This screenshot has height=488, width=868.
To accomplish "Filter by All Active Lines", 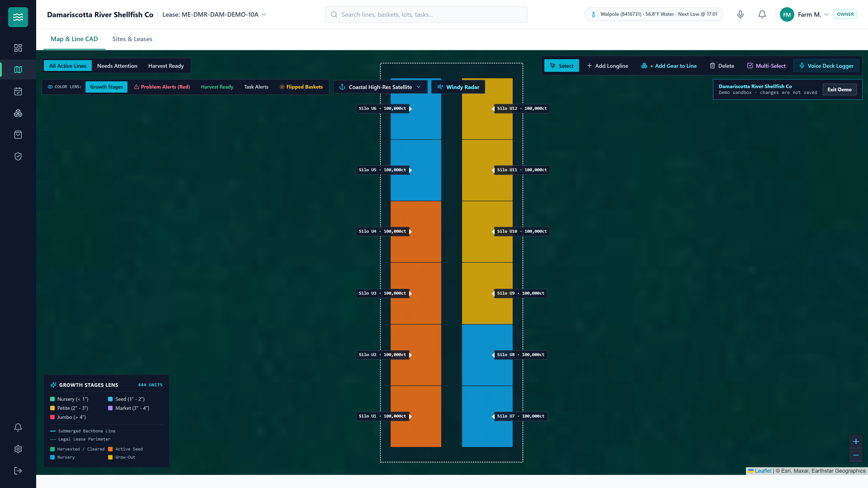I will click(x=68, y=66).
